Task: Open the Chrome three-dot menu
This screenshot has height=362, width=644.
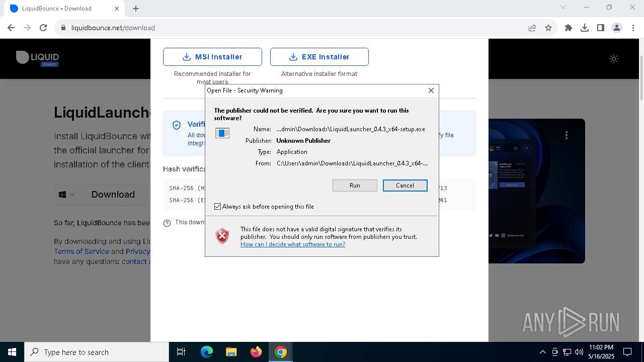Action: (x=633, y=28)
